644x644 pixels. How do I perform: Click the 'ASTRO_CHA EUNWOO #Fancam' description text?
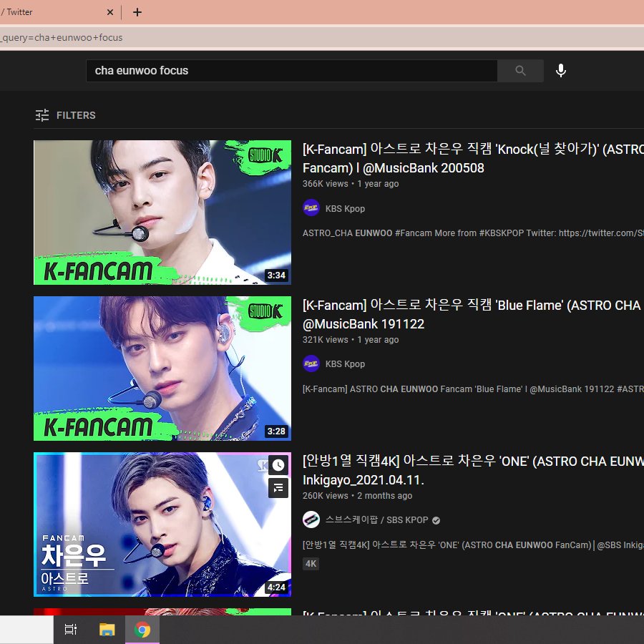click(473, 233)
